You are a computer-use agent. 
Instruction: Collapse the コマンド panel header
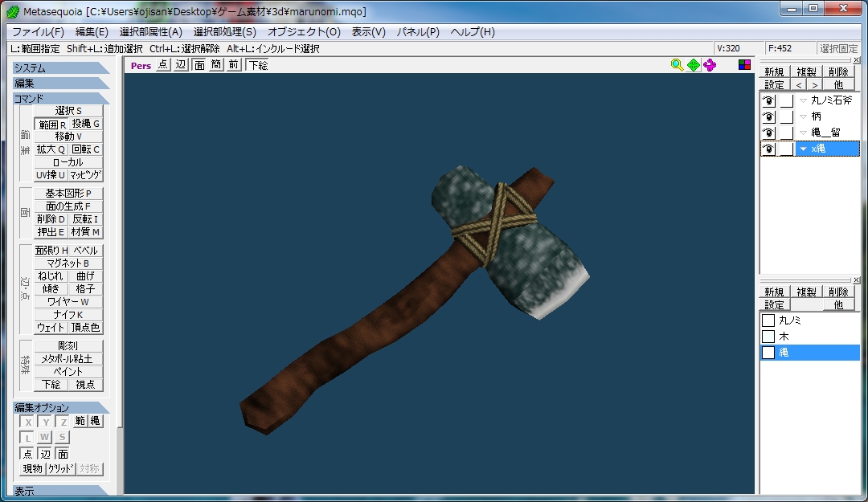pyautogui.click(x=61, y=99)
